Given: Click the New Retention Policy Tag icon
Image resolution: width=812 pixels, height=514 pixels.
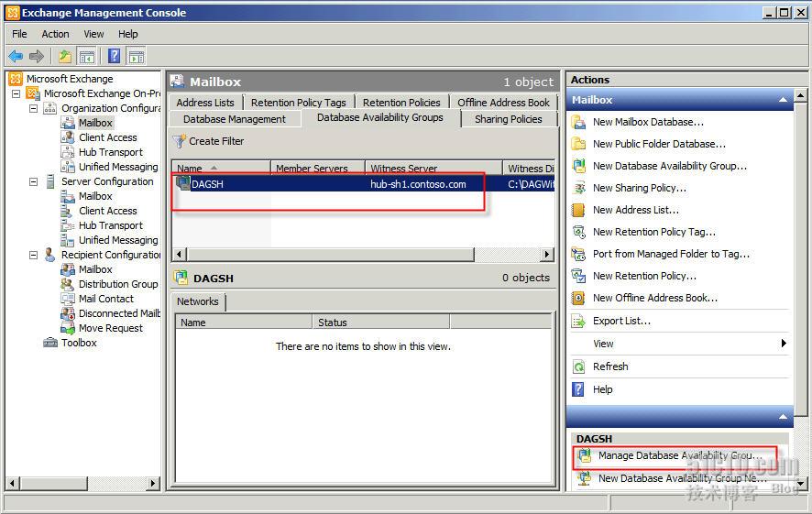Looking at the screenshot, I should [x=578, y=232].
